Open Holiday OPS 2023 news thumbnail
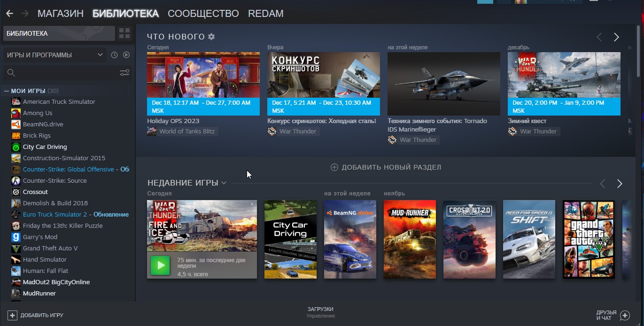The height and width of the screenshot is (326, 644). [203, 84]
